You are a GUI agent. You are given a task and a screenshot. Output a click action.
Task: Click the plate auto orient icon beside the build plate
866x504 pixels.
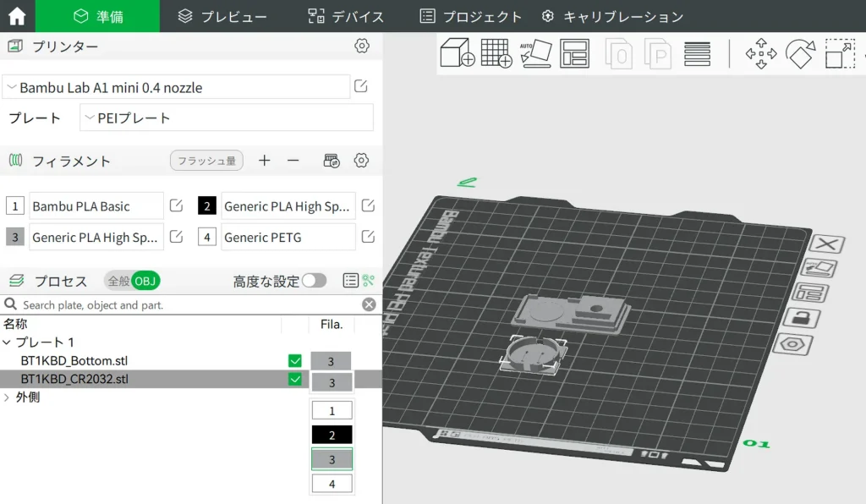click(x=819, y=268)
